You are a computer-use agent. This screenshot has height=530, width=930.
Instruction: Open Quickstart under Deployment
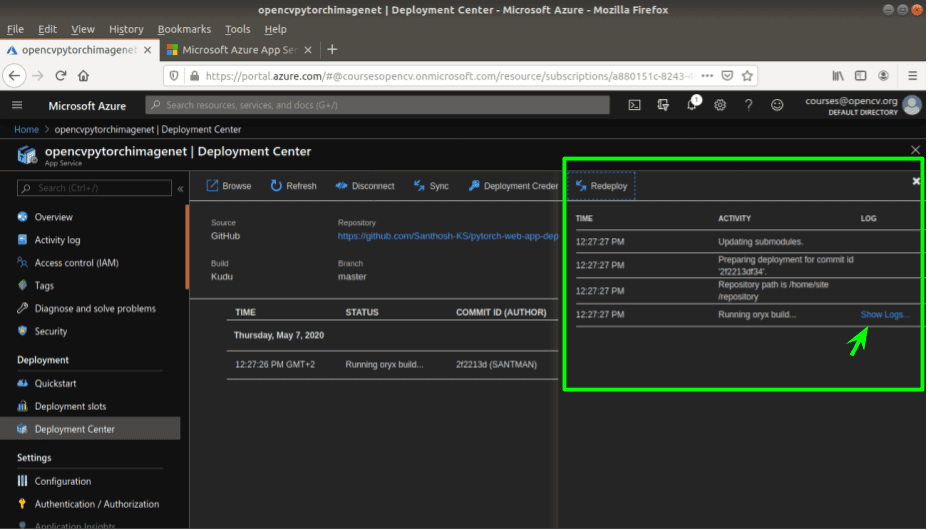click(55, 384)
